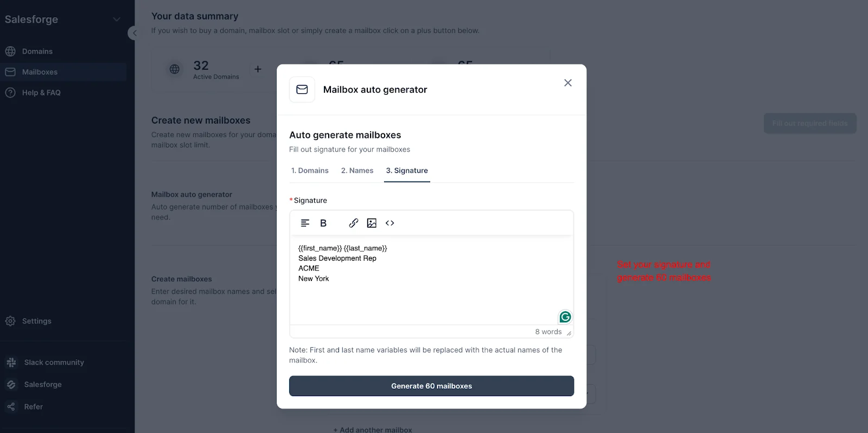Open the text alignment option

pos(304,223)
